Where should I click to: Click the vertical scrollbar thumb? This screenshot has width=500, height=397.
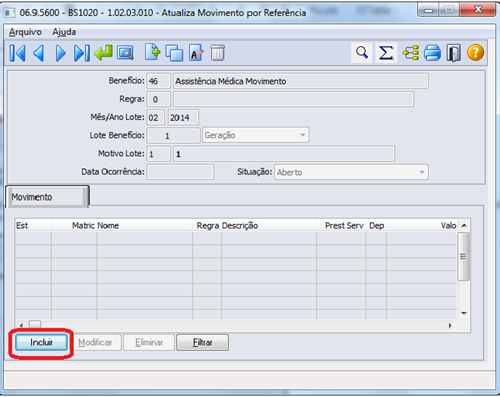pyautogui.click(x=463, y=257)
